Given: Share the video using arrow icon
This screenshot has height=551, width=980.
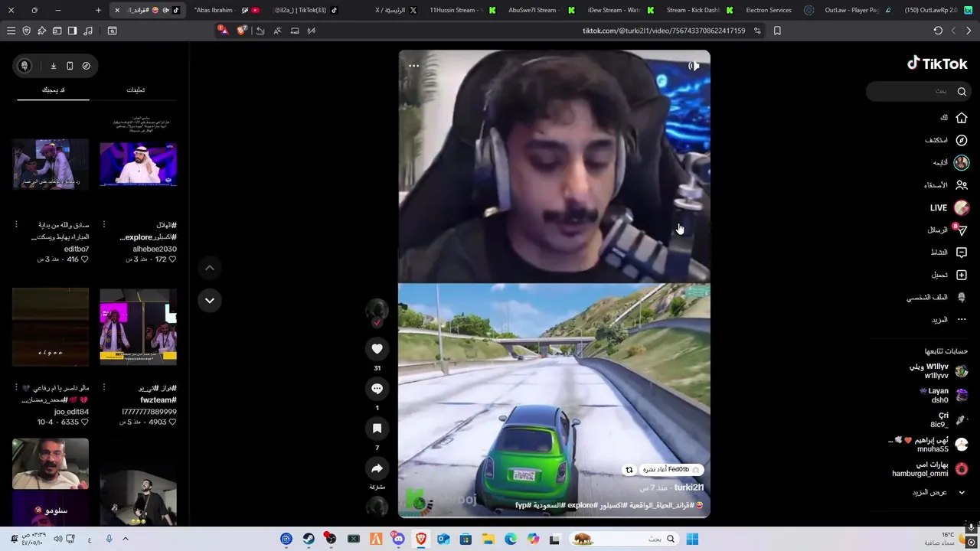Looking at the screenshot, I should 377,468.
